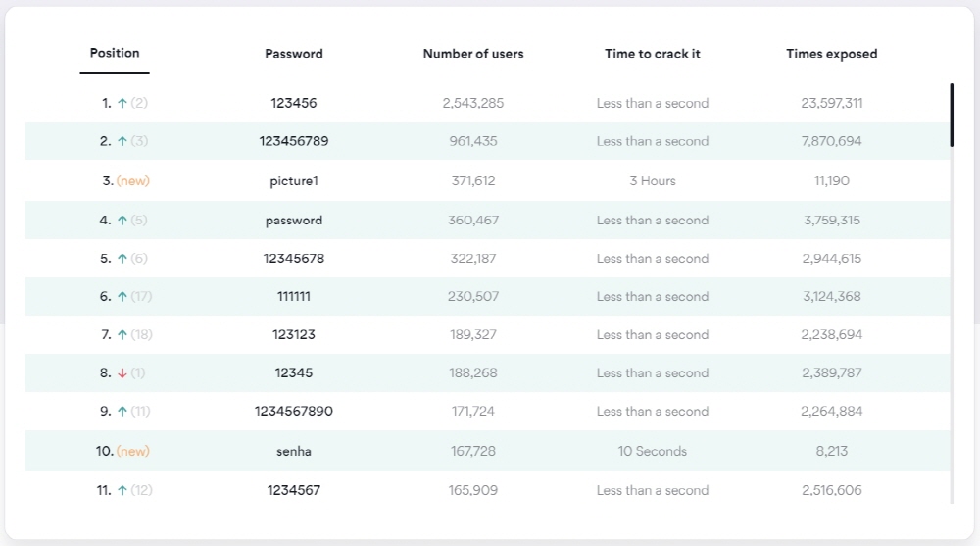Click the (new) label beside position 10
This screenshot has width=980, height=546.
(133, 452)
